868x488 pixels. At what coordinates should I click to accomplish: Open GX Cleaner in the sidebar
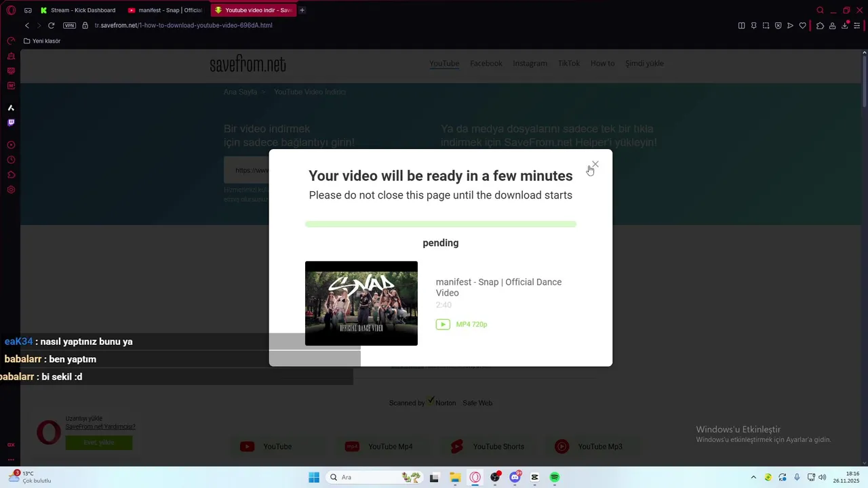[x=11, y=56]
